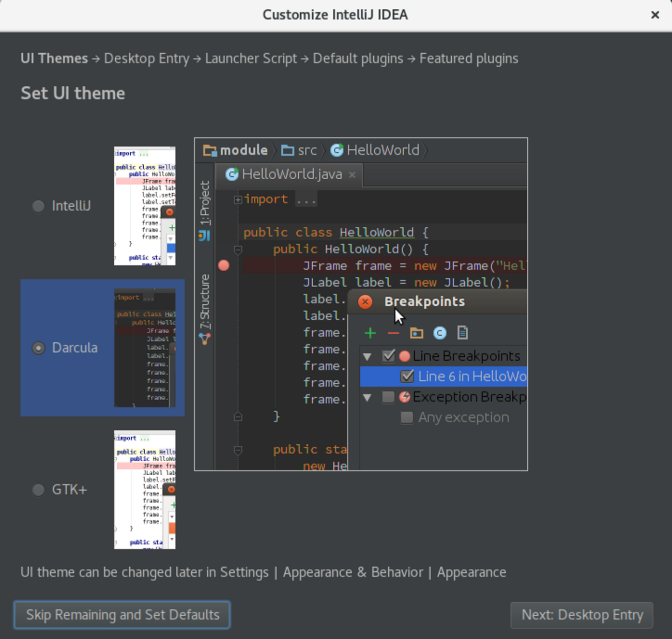Screen dimensions: 672x639
Task: Click the group by file document icon
Action: [x=463, y=333]
